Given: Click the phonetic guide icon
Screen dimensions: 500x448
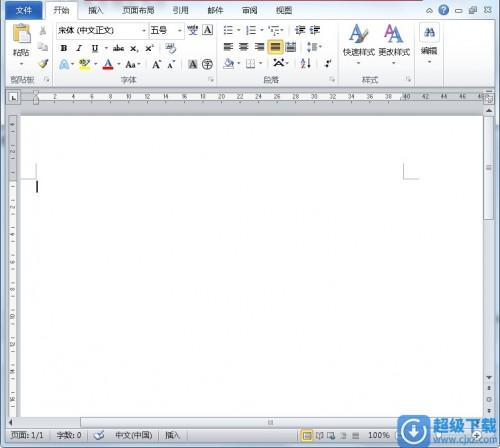Looking at the screenshot, I should tap(192, 30).
